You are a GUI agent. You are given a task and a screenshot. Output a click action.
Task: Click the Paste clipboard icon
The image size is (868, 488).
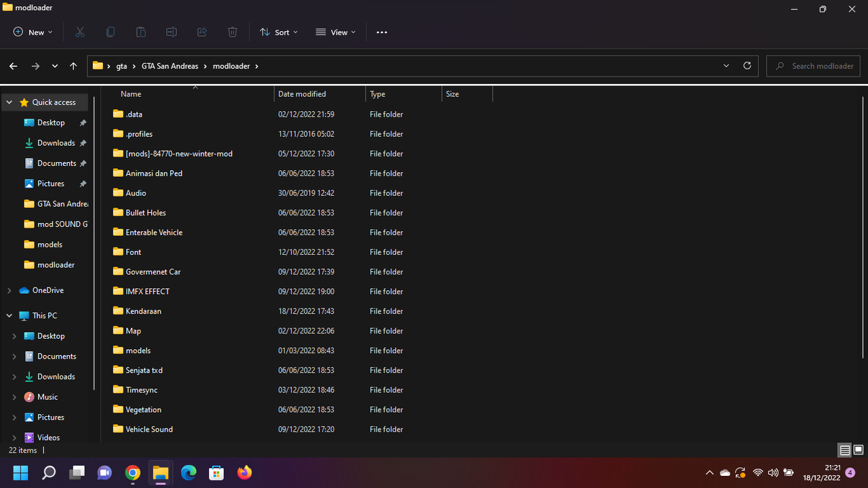141,32
